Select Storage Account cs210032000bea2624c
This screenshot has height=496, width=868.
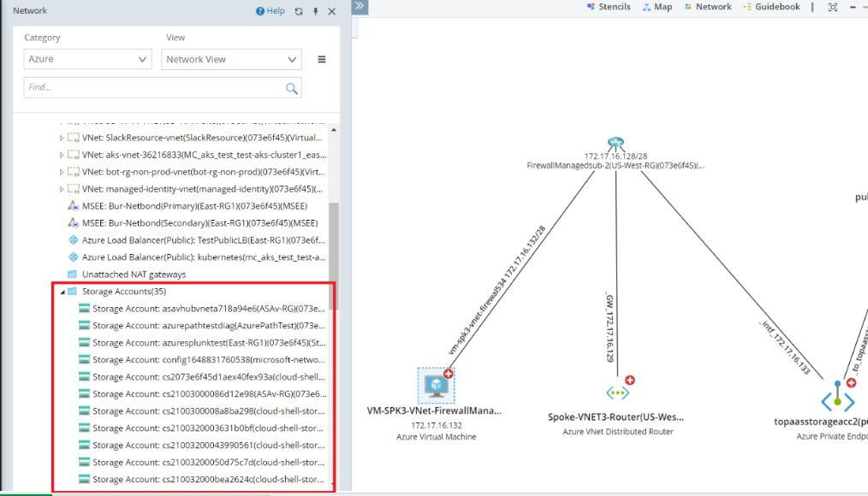click(208, 480)
